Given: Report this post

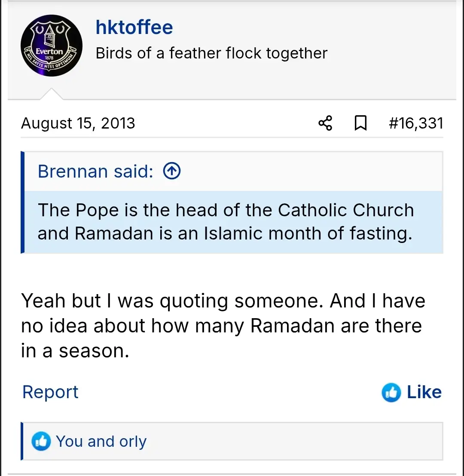Looking at the screenshot, I should tap(50, 392).
